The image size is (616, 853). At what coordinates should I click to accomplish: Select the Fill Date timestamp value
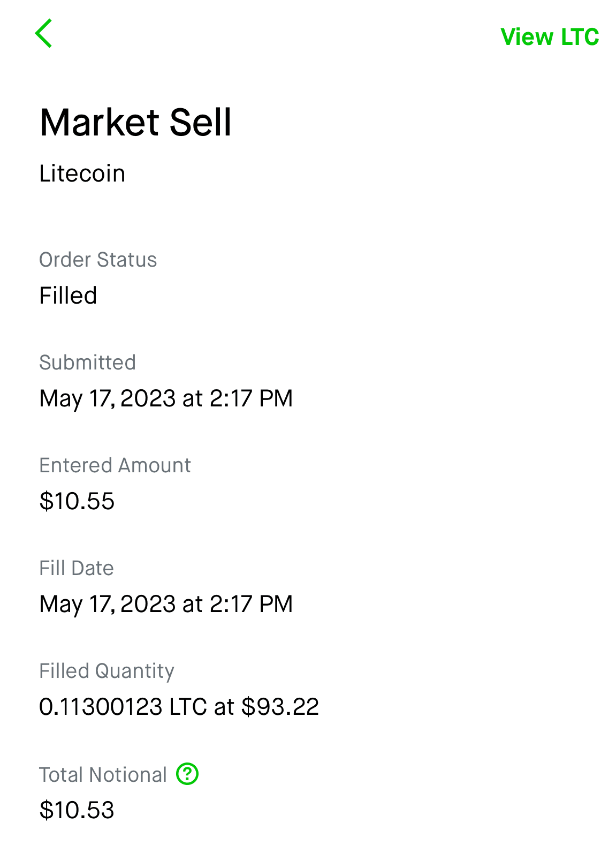click(x=166, y=604)
